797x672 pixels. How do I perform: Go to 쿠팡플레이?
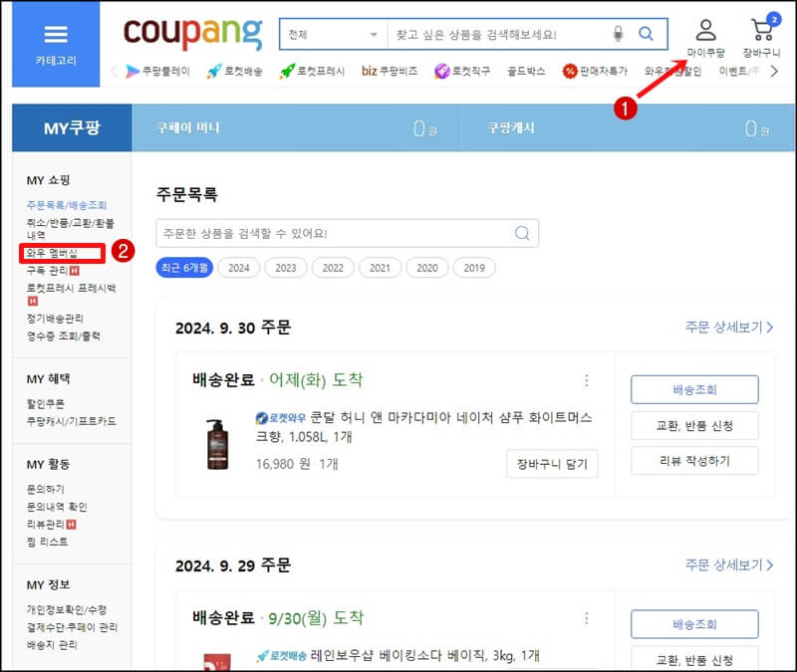157,71
